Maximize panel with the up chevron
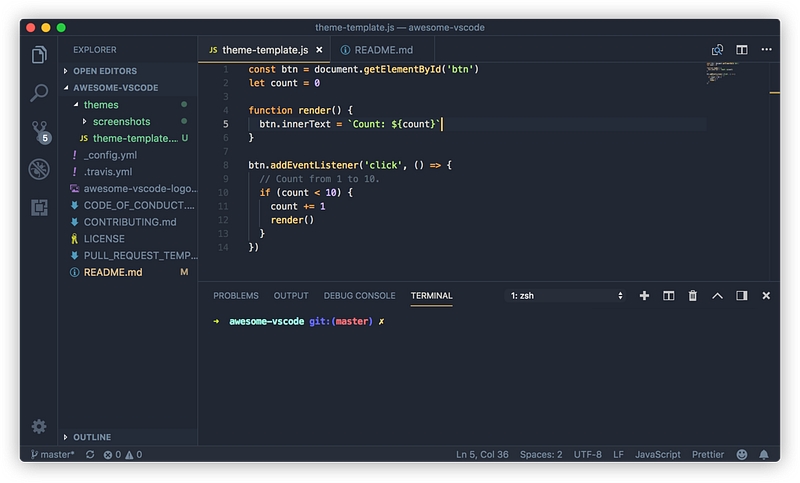The width and height of the screenshot is (800, 483). (x=717, y=296)
